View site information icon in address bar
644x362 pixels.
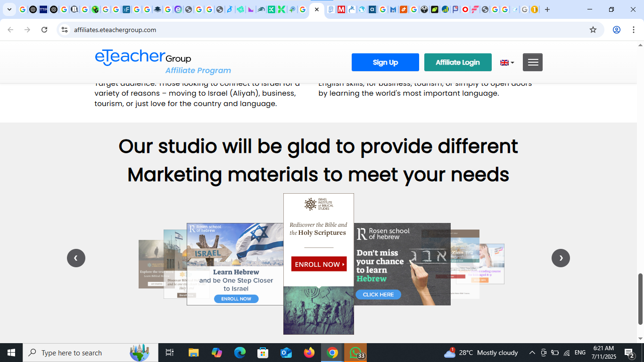(65, 30)
